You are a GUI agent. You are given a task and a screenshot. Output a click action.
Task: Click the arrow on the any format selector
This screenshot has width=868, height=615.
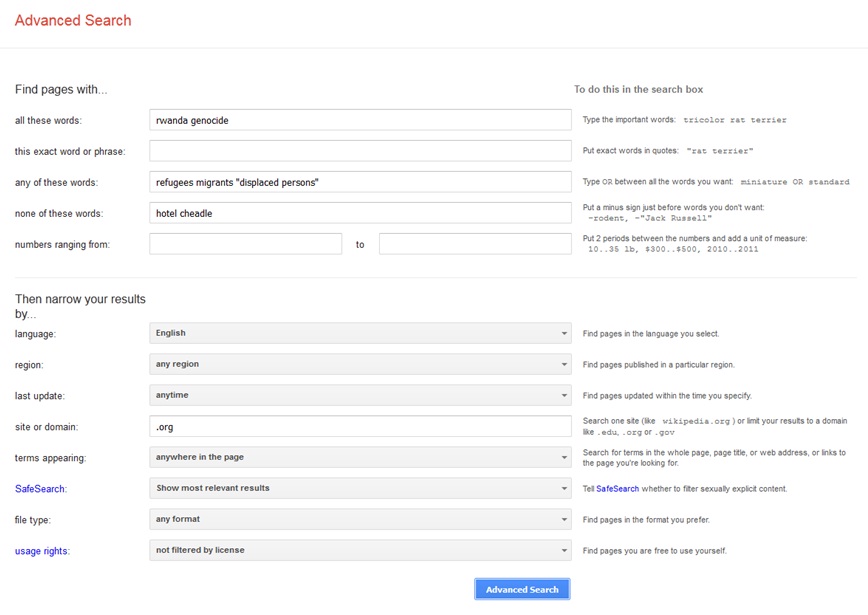pyautogui.click(x=562, y=520)
